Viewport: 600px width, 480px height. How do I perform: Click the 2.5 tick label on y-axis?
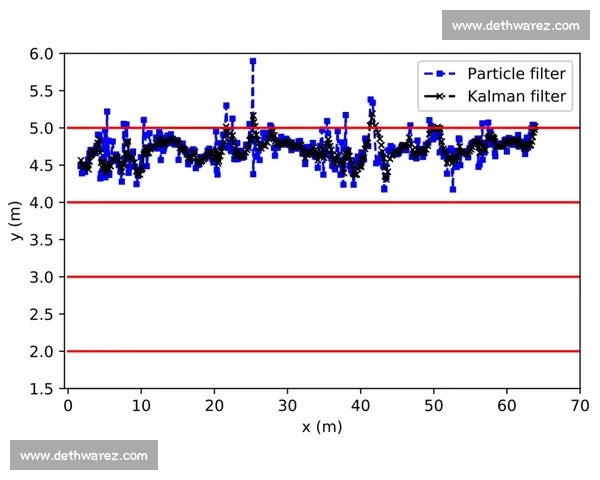[41, 314]
